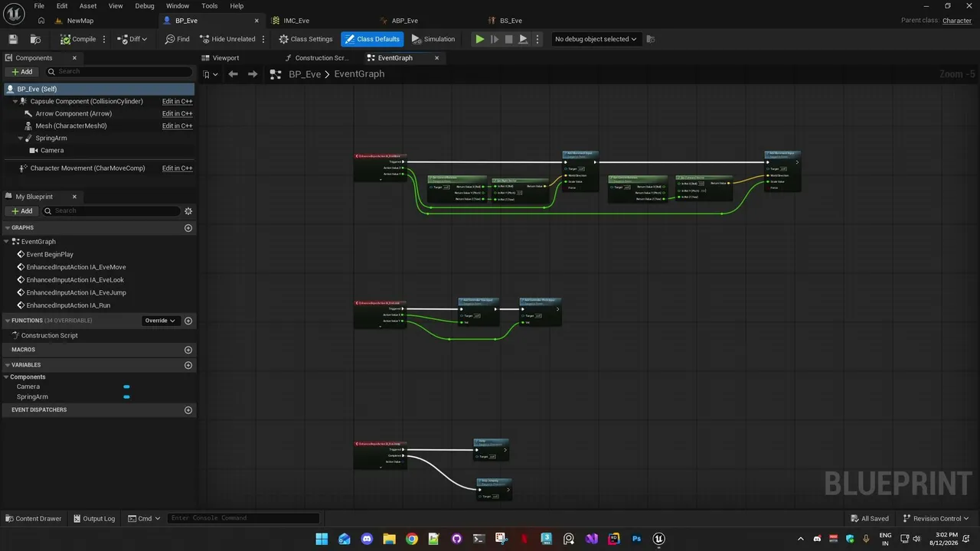The image size is (980, 551).
Task: Open the Diff dropdown
Action: (132, 39)
